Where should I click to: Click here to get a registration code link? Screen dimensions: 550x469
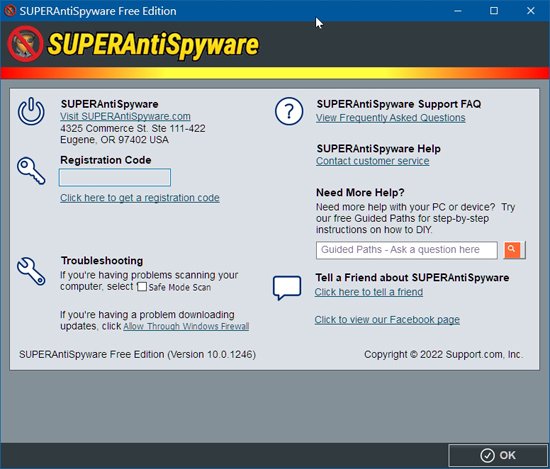click(140, 198)
